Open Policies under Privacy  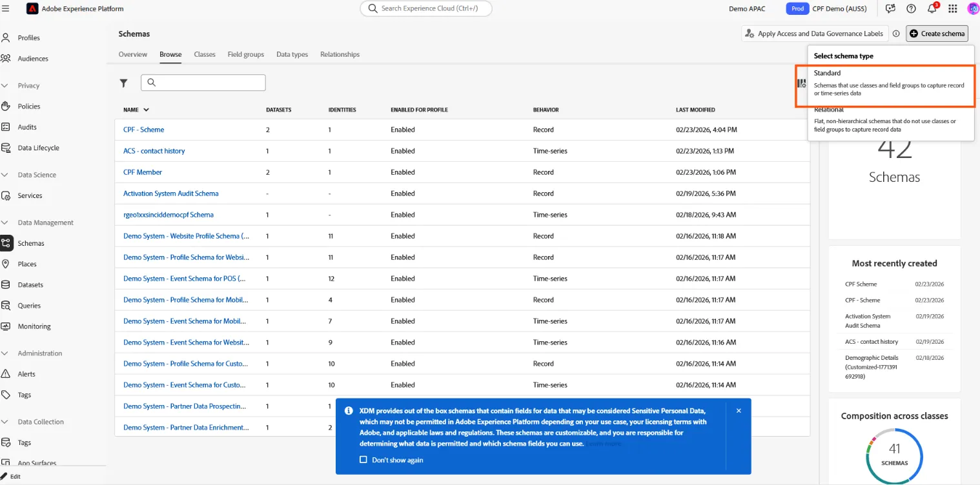tap(29, 106)
